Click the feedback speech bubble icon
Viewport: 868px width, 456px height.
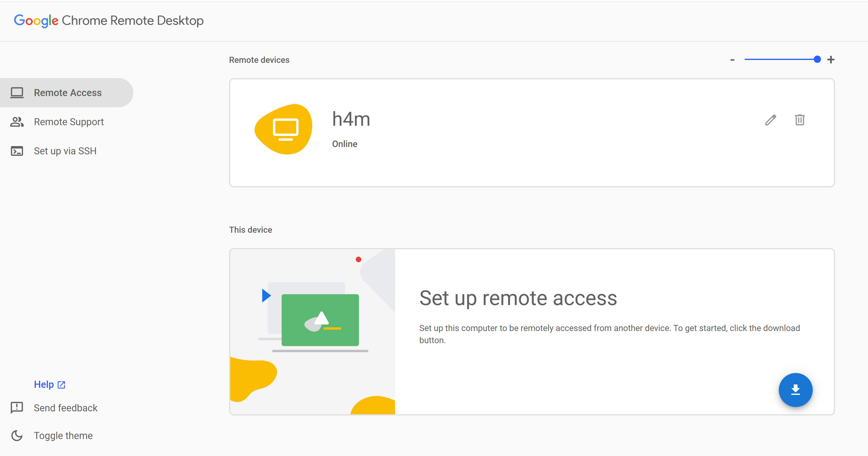pyautogui.click(x=17, y=407)
